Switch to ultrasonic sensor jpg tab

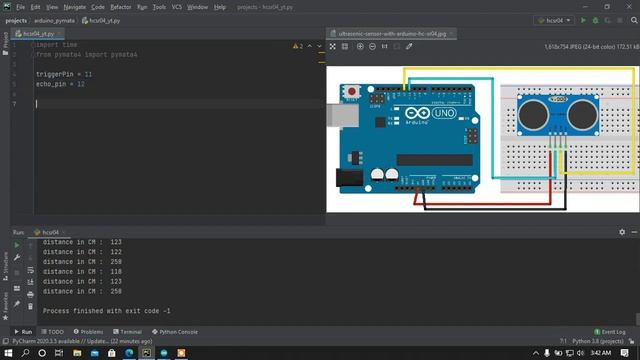391,34
